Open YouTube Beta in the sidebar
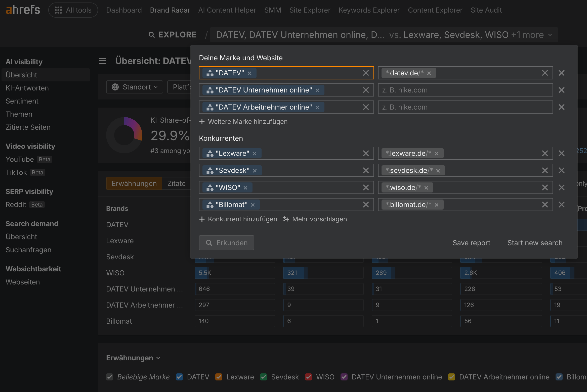Image resolution: width=587 pixels, height=392 pixels. (x=29, y=159)
